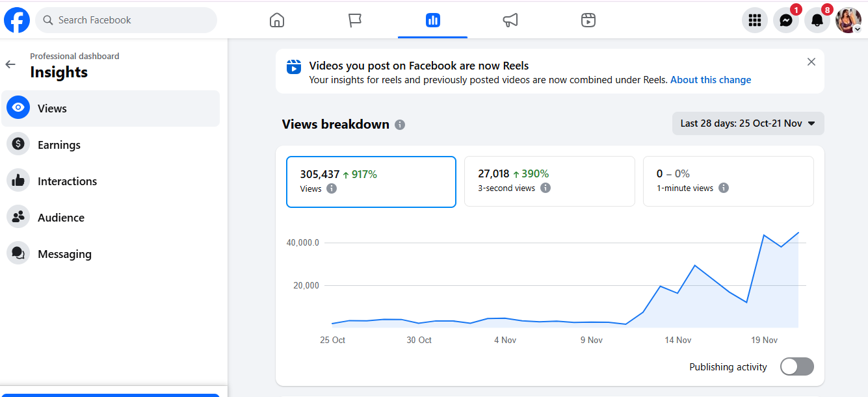The height and width of the screenshot is (397, 868).
Task: Click the Facebook logo icon
Action: click(17, 20)
